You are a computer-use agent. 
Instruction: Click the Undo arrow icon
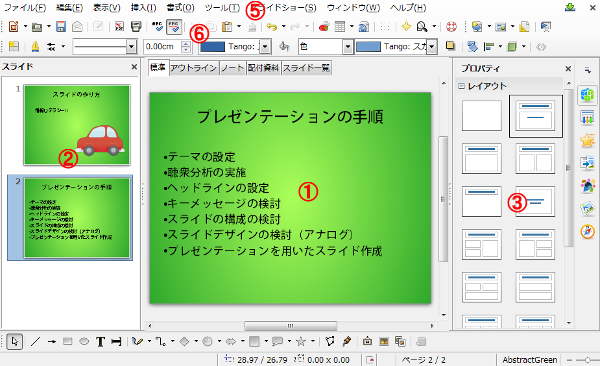272,26
